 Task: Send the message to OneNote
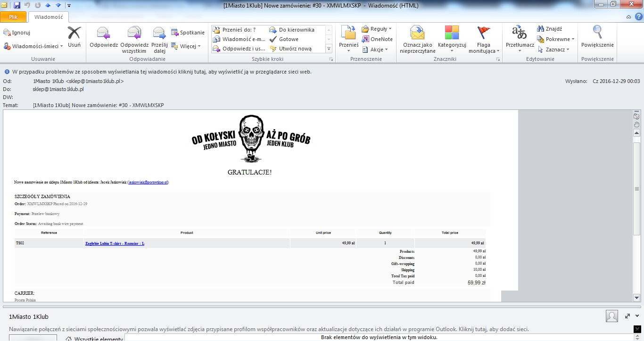tap(377, 39)
